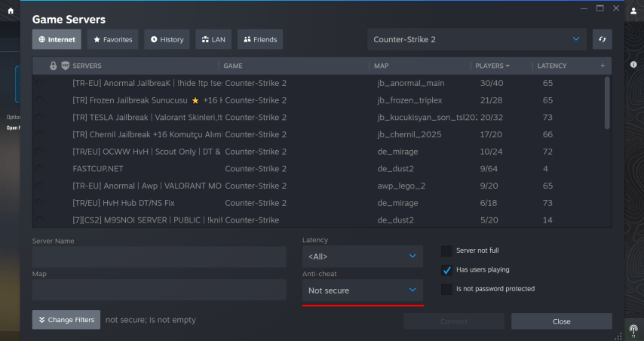
Task: Switch to the Favorites tab
Action: 114,39
